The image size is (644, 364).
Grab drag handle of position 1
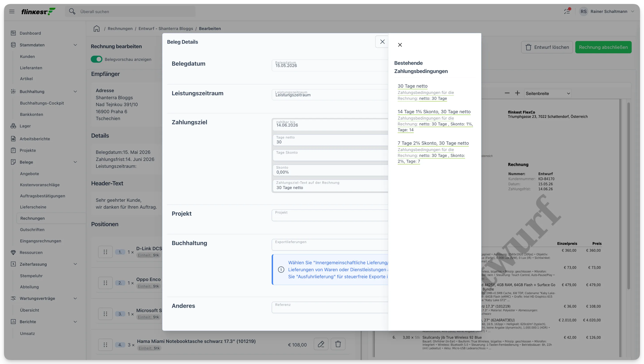click(105, 252)
